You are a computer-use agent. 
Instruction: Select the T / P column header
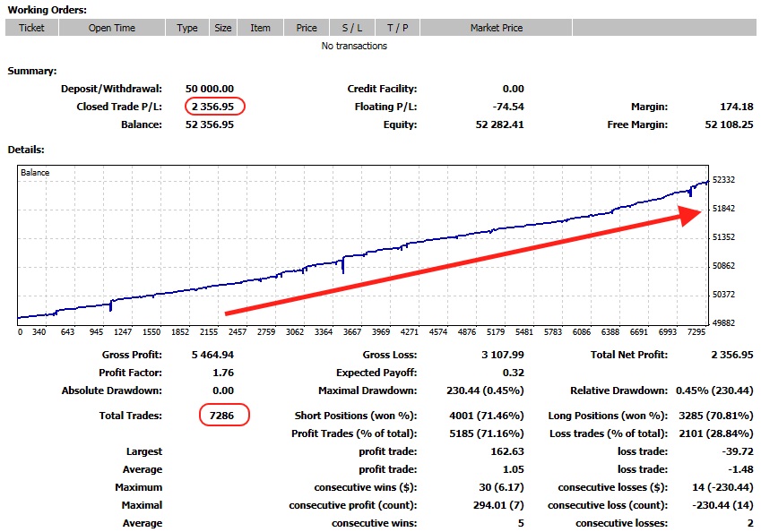[398, 28]
